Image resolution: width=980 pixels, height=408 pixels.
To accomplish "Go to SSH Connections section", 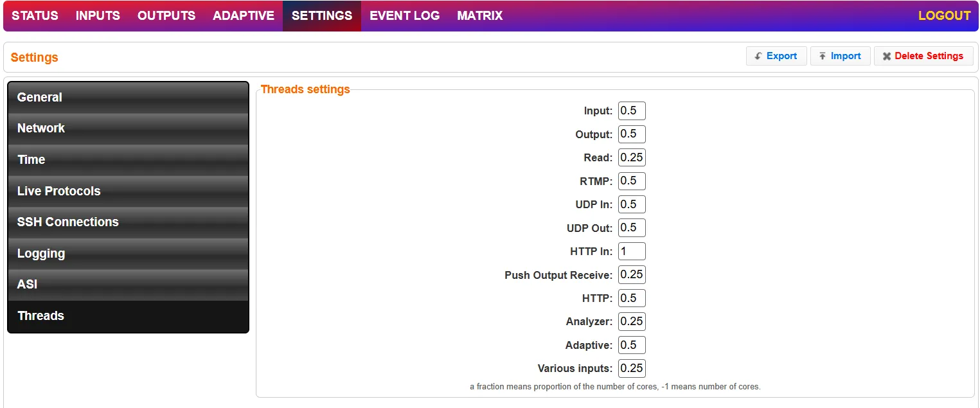I will point(128,222).
